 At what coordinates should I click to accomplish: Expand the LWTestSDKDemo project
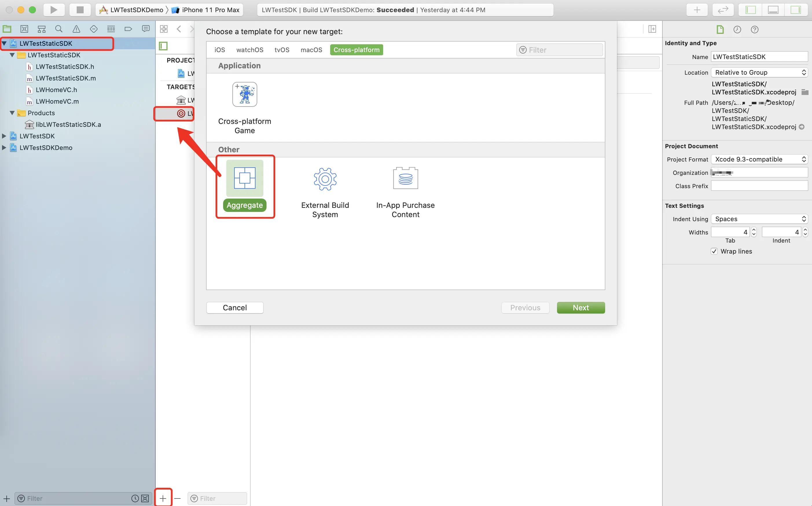[4, 148]
